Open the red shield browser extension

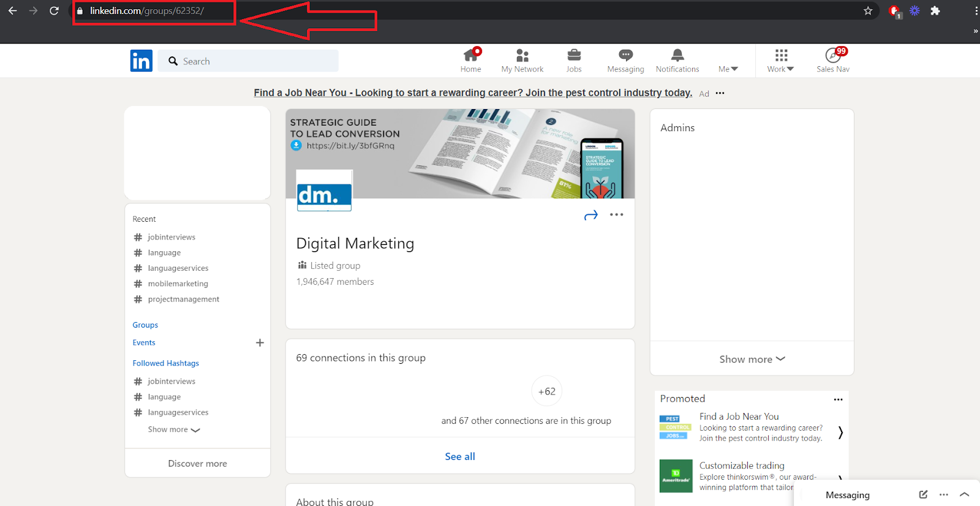[x=895, y=12]
